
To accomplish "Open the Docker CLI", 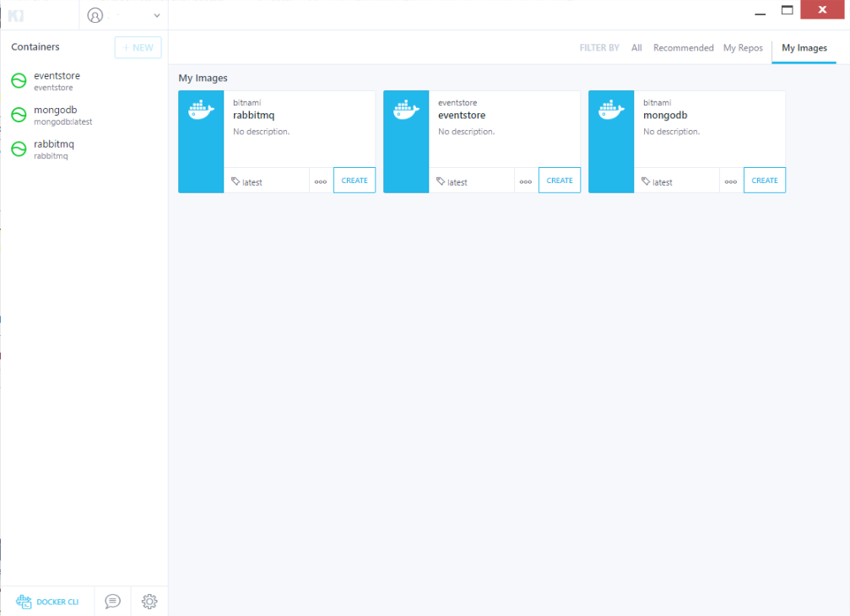I will [x=47, y=602].
